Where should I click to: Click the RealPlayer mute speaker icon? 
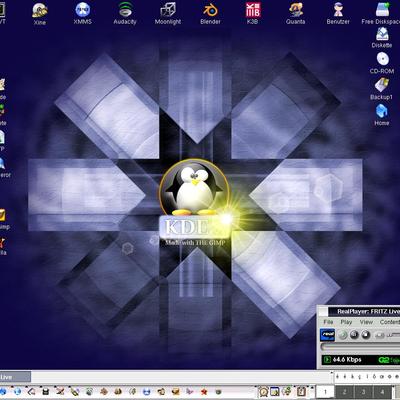point(379,335)
